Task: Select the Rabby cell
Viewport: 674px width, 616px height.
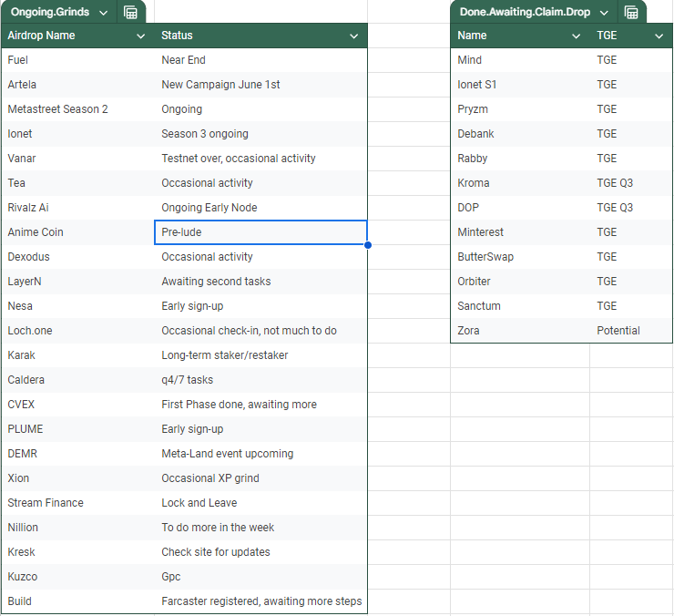Action: [520, 159]
